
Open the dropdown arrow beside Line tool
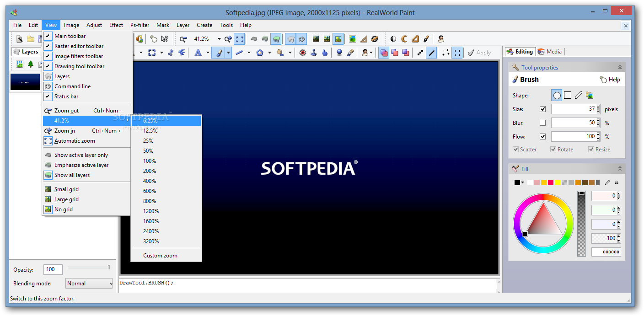pyautogui.click(x=249, y=53)
